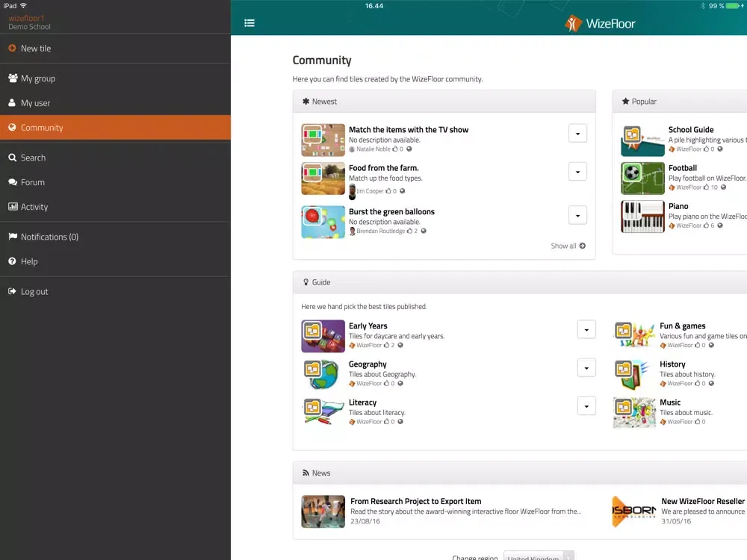
Task: Expand dropdown for Early Years pile
Action: click(x=586, y=329)
